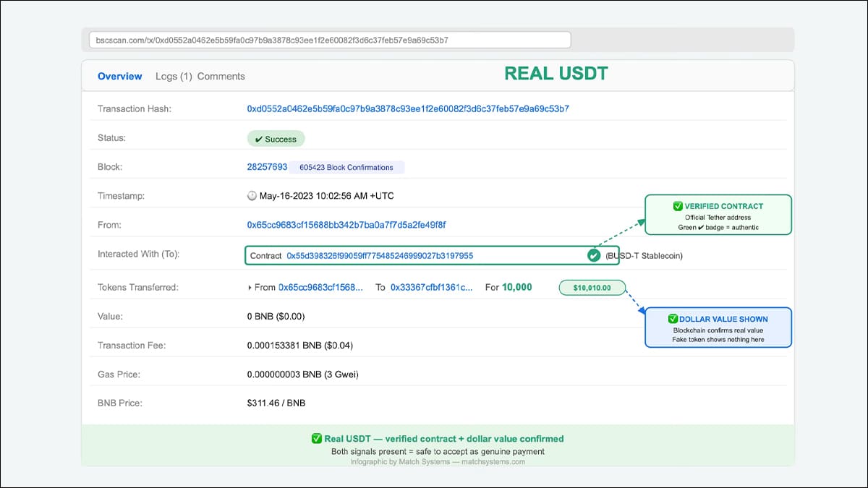Open the Comments tab
The height and width of the screenshot is (488, 868).
[221, 76]
